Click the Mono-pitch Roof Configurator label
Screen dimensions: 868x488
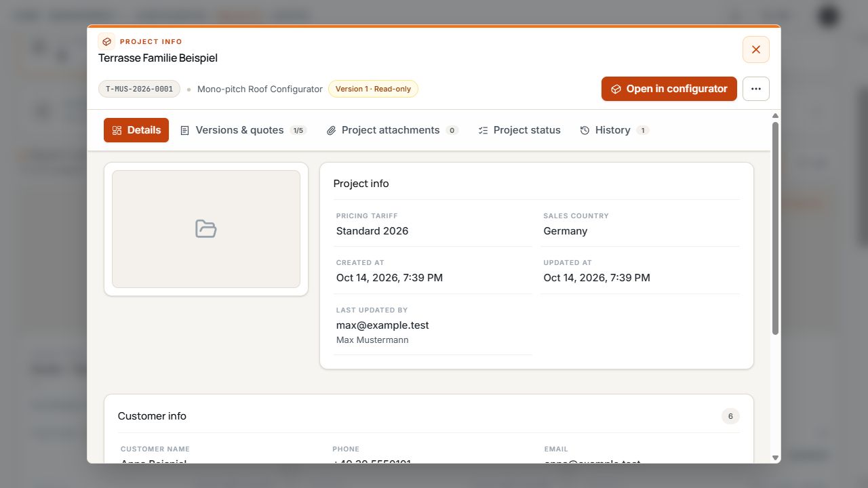click(x=260, y=89)
